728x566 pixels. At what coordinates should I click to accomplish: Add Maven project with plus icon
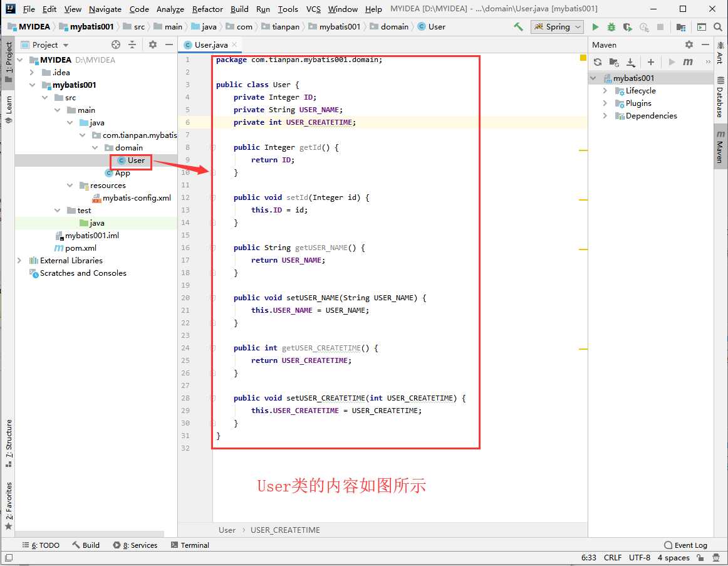[x=651, y=62]
